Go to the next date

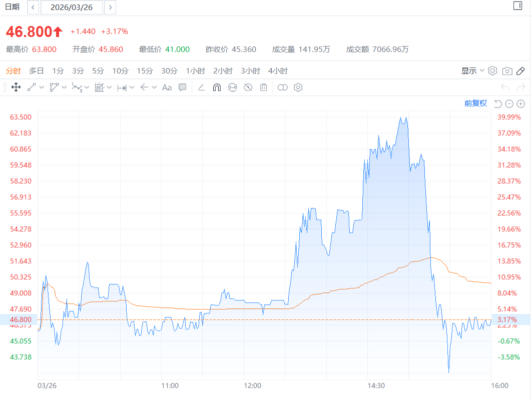[110, 7]
